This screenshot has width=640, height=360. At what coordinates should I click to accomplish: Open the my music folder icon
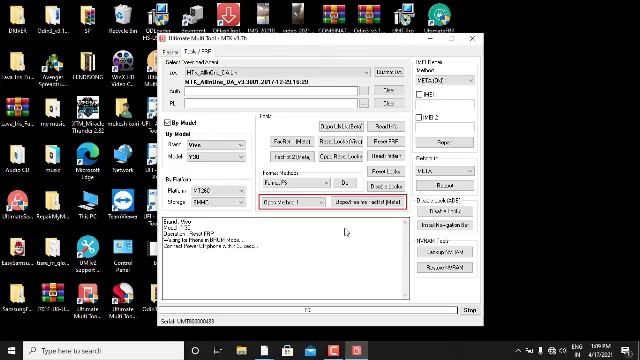52,112
